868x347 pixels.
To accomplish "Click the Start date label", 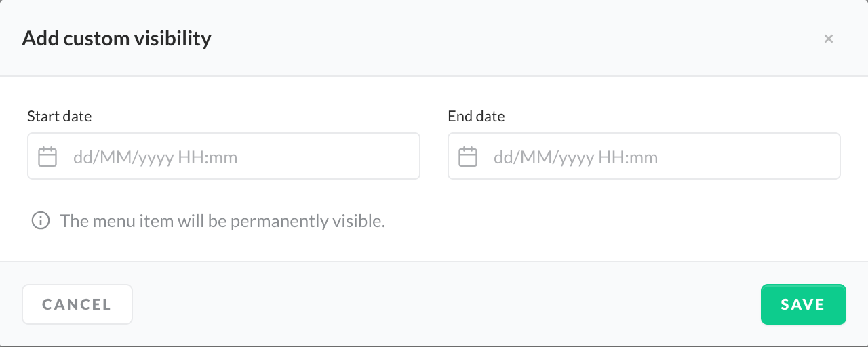I will [59, 117].
